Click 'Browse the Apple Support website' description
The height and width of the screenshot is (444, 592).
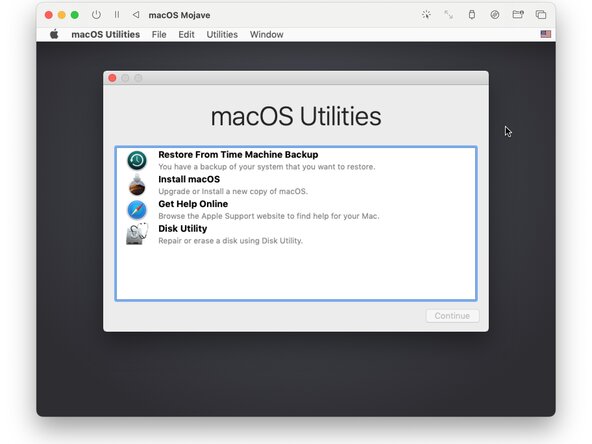pos(269,216)
